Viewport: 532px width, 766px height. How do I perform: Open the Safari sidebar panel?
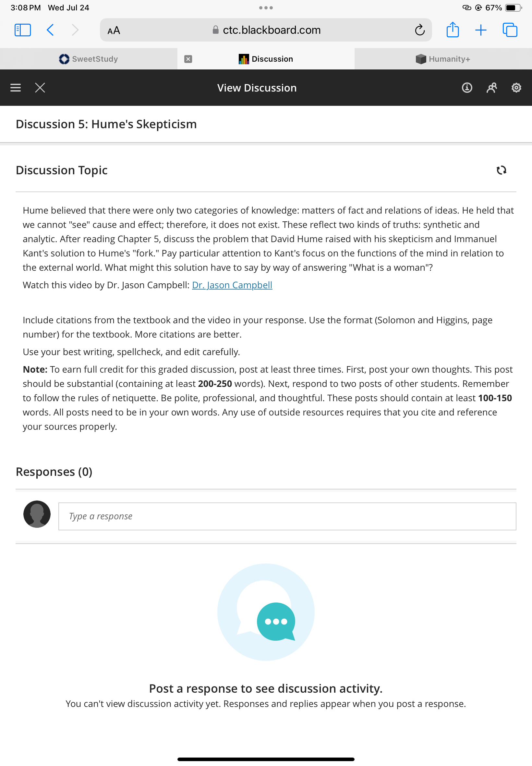[x=23, y=30]
